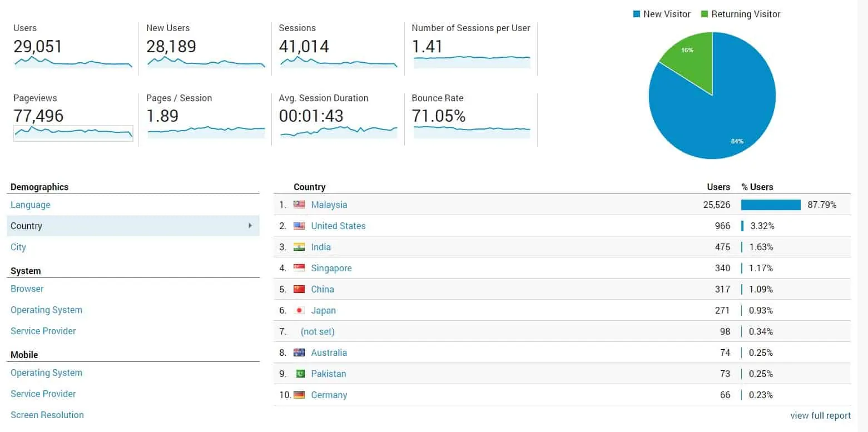Click the Japan flag icon

299,310
